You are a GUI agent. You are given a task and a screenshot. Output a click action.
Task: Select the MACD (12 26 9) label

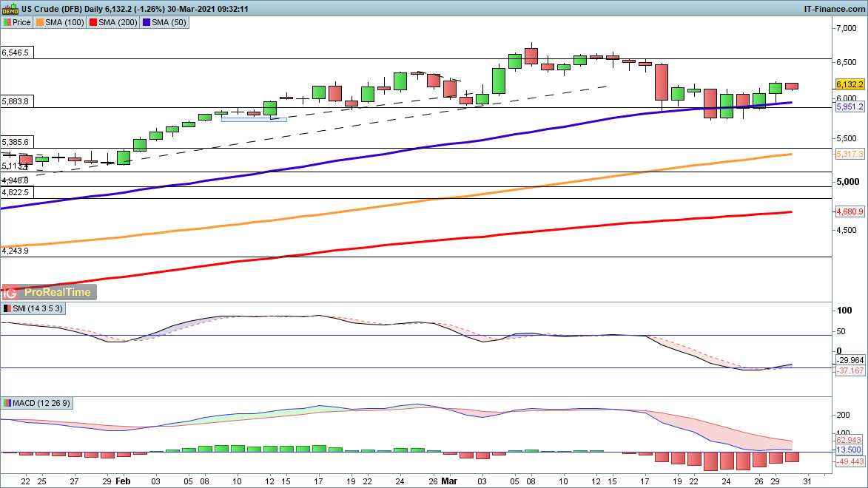click(x=41, y=403)
